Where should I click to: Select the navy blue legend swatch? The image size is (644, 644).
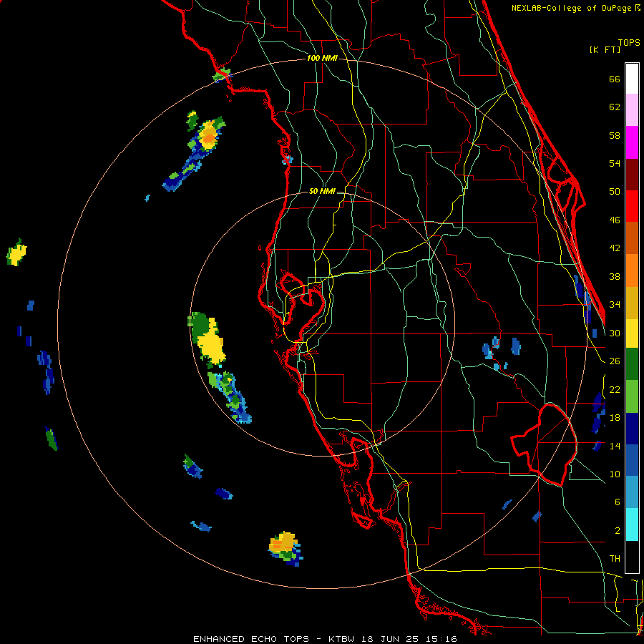[x=632, y=429]
